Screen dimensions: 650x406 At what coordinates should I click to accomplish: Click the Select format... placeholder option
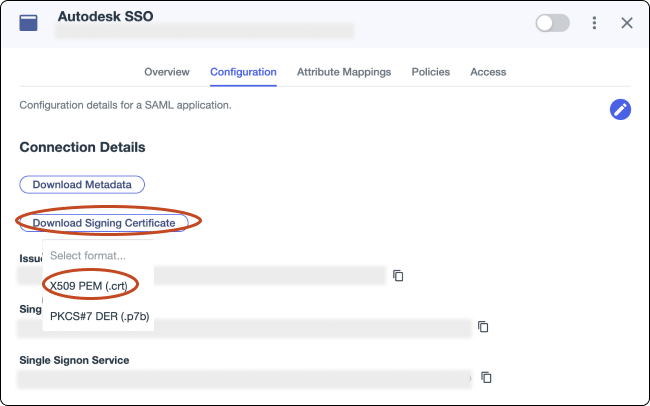pos(88,255)
